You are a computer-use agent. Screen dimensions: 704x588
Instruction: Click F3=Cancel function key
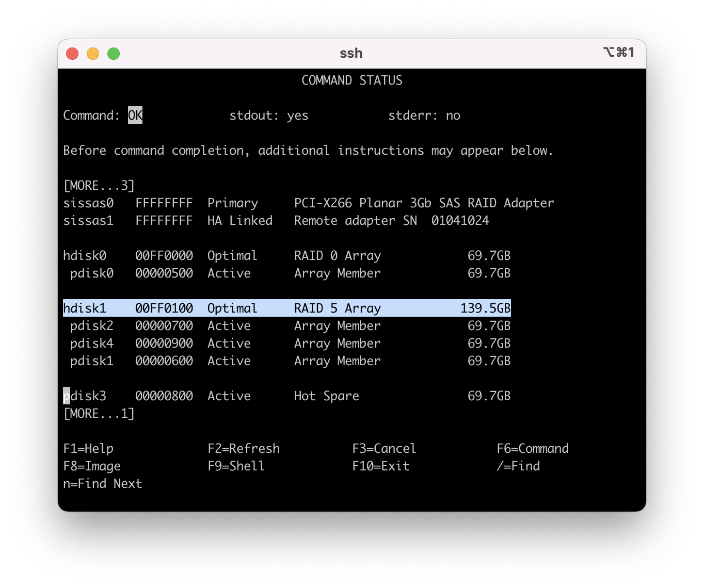pos(384,449)
